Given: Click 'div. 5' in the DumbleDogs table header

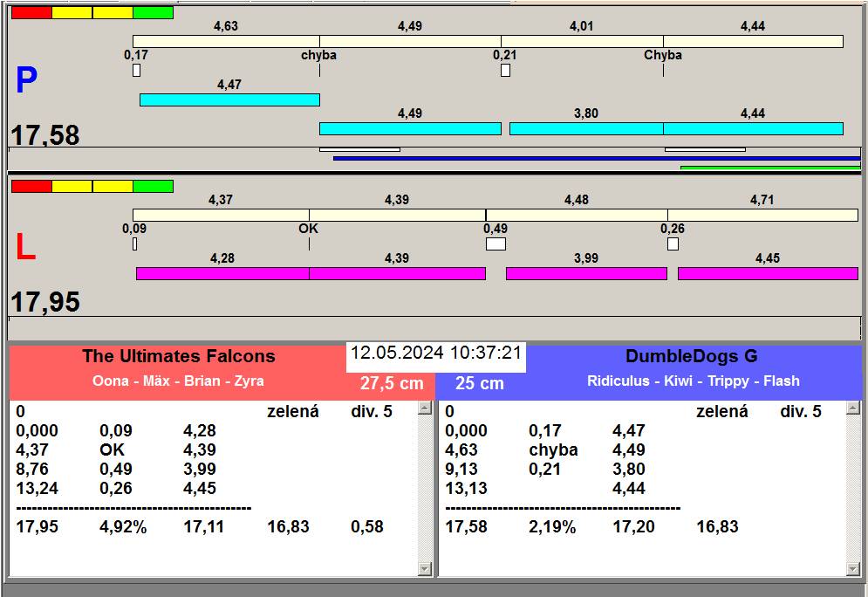Looking at the screenshot, I should [801, 411].
